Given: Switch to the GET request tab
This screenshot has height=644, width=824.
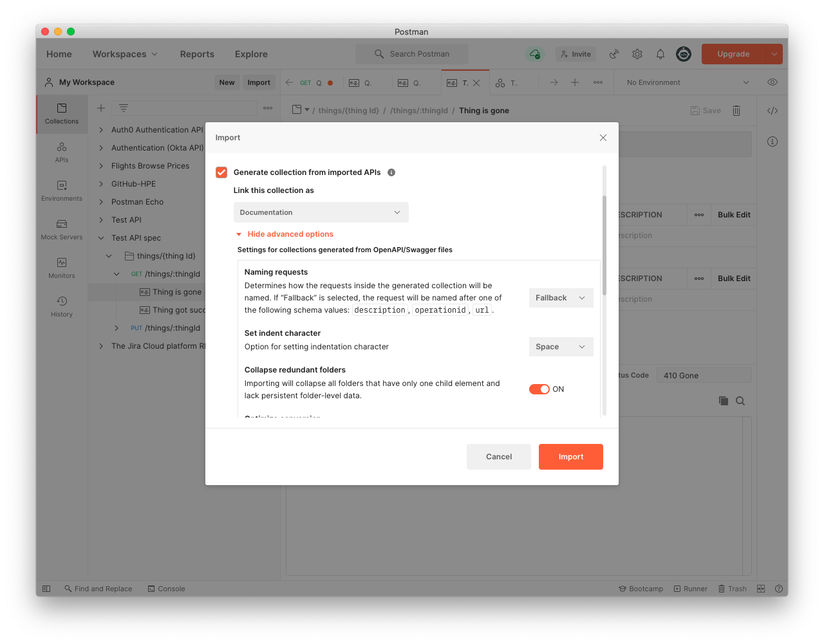Looking at the screenshot, I should click(316, 82).
